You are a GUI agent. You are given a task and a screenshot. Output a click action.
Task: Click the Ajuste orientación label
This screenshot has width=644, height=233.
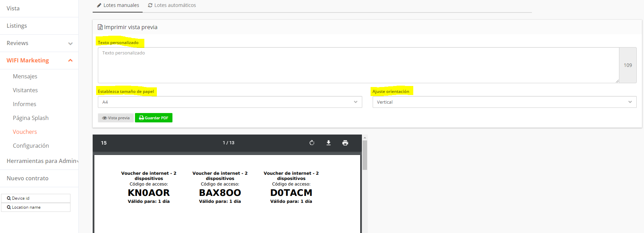pos(391,92)
